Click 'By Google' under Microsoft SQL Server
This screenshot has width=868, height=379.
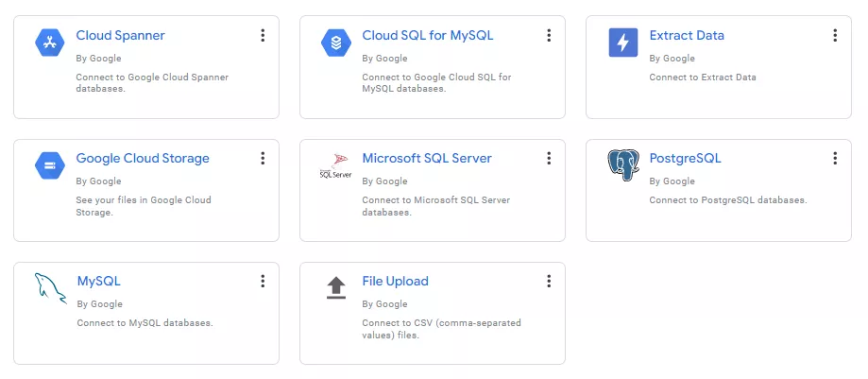click(384, 181)
